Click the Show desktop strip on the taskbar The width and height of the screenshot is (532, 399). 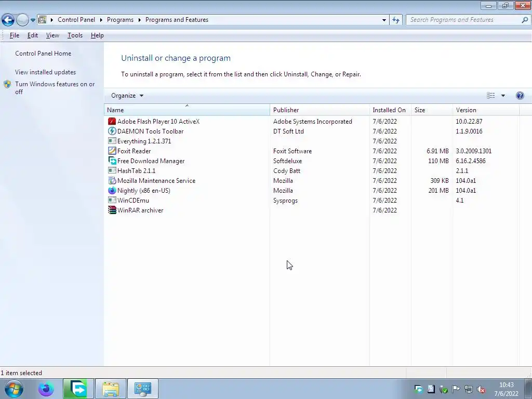coord(529,389)
